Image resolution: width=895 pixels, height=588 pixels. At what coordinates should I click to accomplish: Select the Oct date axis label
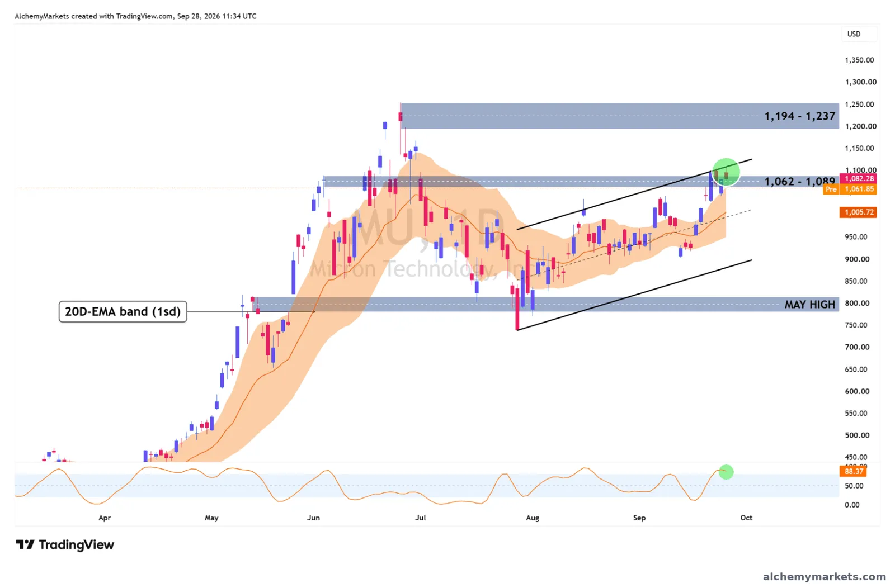746,518
